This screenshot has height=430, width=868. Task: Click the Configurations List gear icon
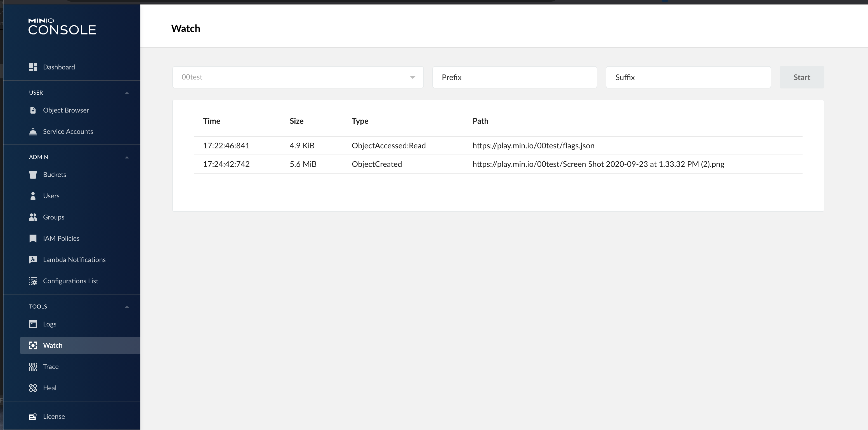[x=33, y=281]
